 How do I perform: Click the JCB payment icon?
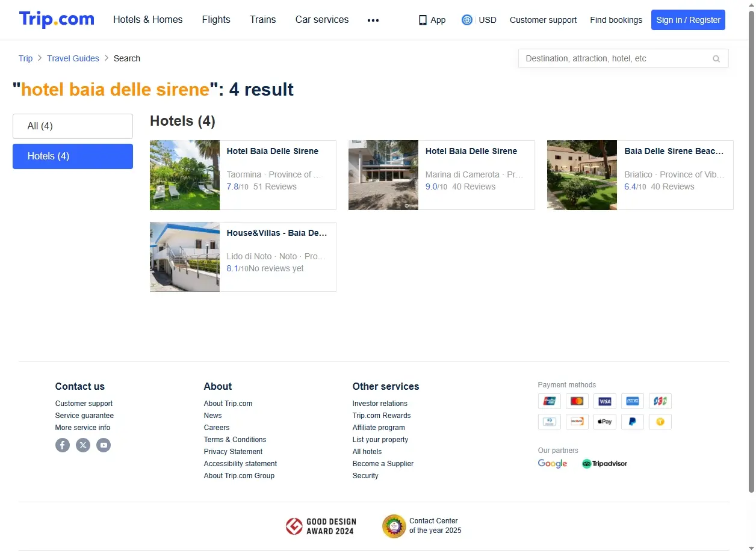660,401
